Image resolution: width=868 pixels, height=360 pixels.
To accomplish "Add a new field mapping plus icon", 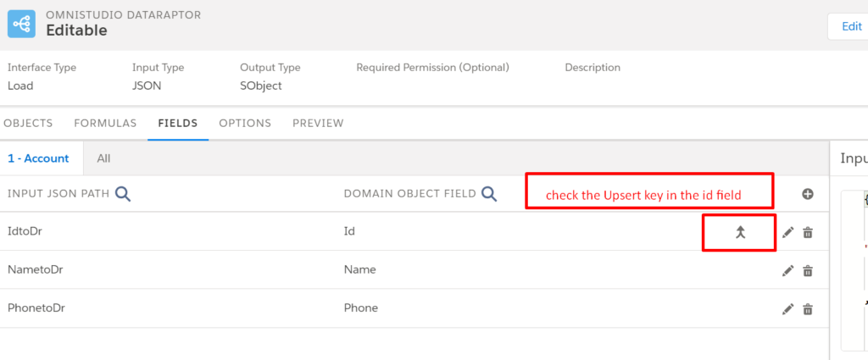I will [808, 194].
